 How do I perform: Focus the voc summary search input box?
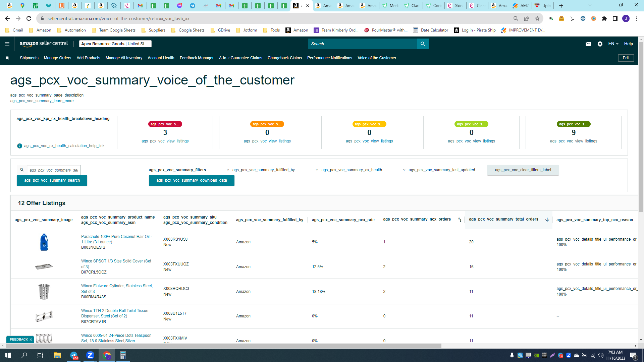54,170
